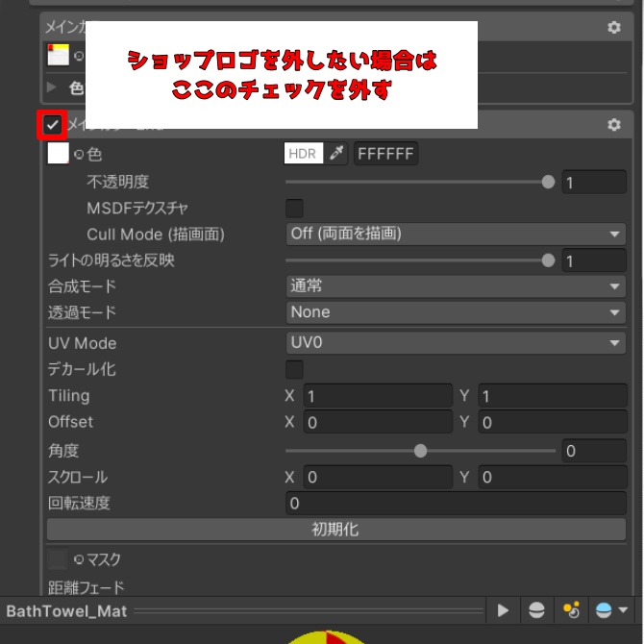This screenshot has height=644, width=644.
Task: Open the UV Mode dropdown
Action: click(x=456, y=343)
